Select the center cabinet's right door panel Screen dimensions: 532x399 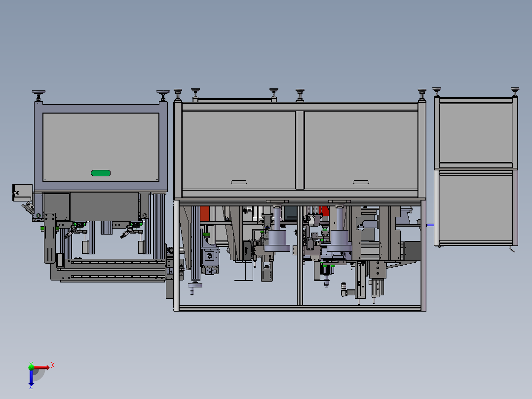coord(361,150)
